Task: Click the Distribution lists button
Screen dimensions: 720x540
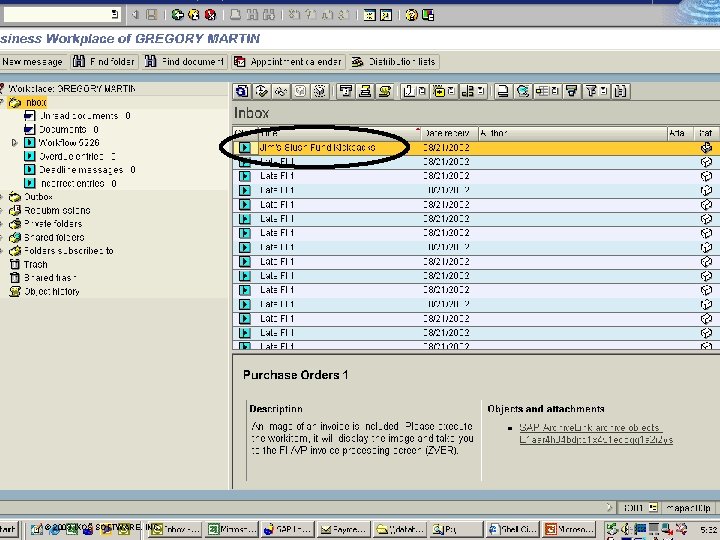Action: coord(394,62)
